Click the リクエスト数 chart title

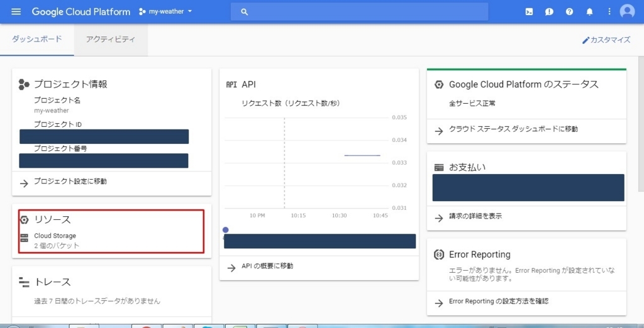pyautogui.click(x=291, y=104)
